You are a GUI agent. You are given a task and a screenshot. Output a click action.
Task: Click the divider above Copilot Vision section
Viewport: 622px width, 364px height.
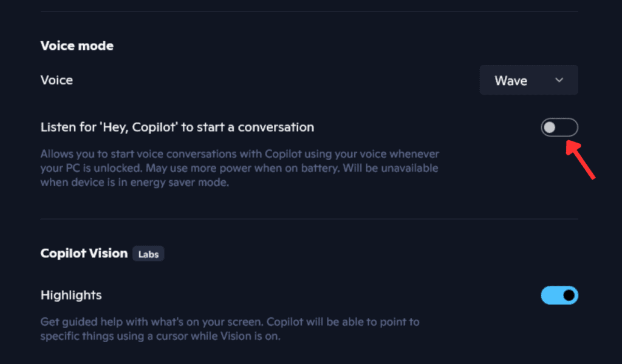point(309,220)
